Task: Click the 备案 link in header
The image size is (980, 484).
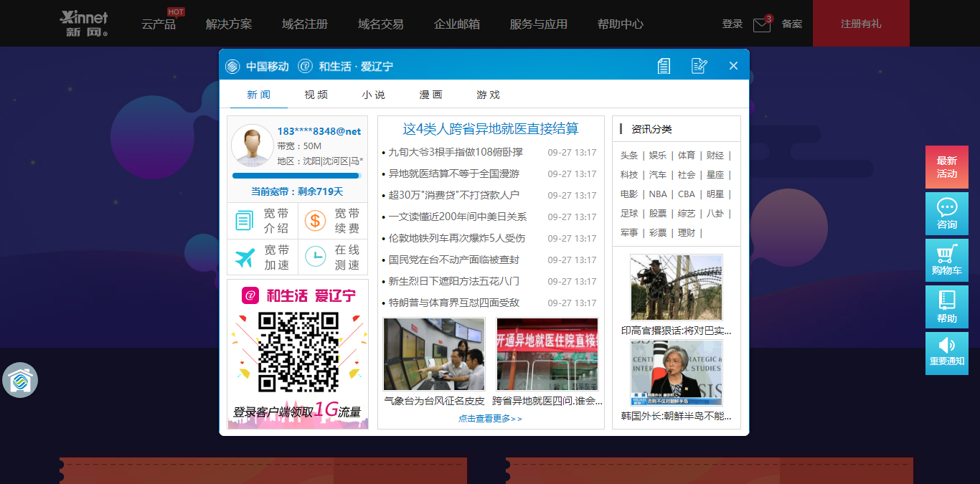Action: click(x=792, y=24)
